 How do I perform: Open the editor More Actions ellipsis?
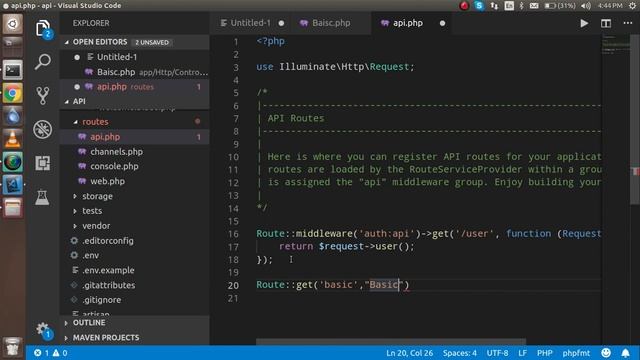628,23
